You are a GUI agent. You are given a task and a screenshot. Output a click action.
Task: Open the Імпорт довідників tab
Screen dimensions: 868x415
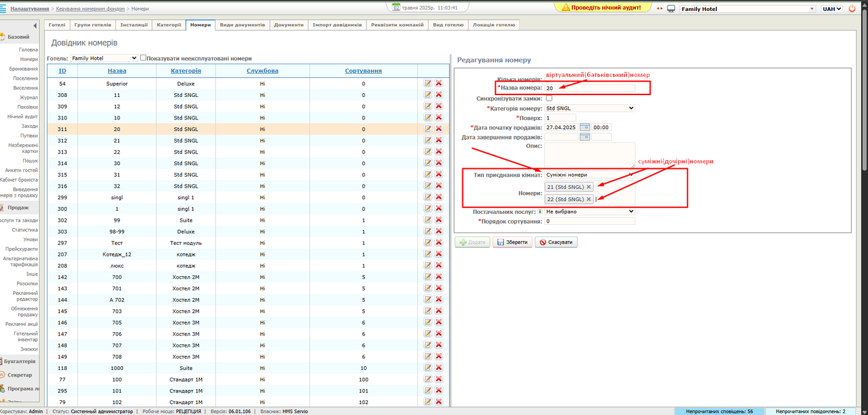pos(337,24)
